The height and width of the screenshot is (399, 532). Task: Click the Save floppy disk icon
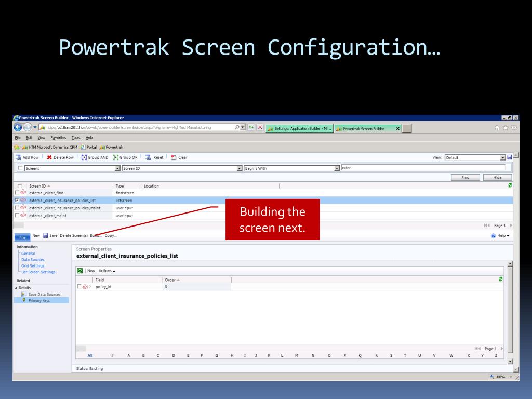click(46, 235)
